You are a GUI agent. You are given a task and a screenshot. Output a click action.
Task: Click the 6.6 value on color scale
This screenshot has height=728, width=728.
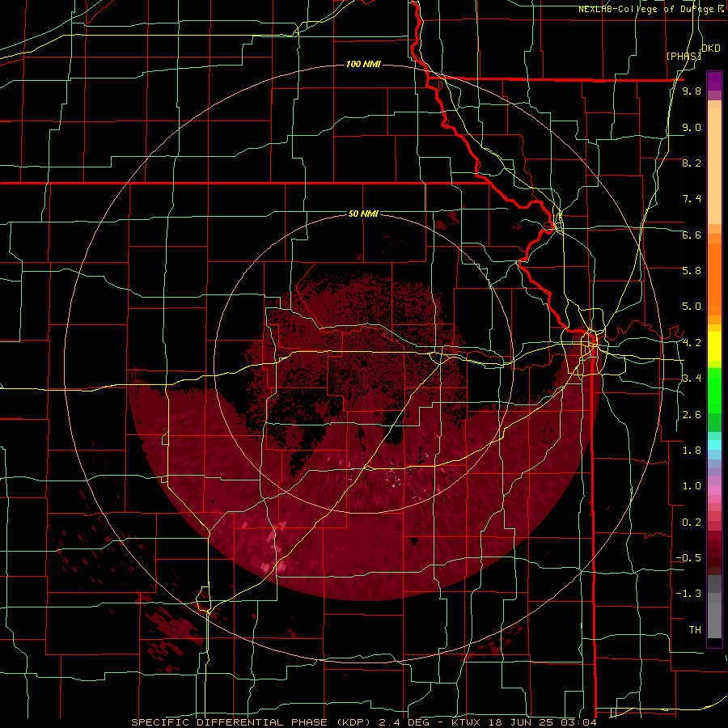point(692,235)
